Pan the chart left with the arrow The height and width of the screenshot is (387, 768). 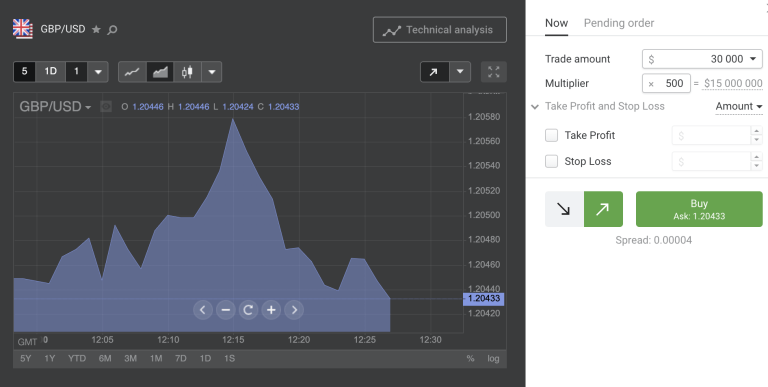click(203, 310)
